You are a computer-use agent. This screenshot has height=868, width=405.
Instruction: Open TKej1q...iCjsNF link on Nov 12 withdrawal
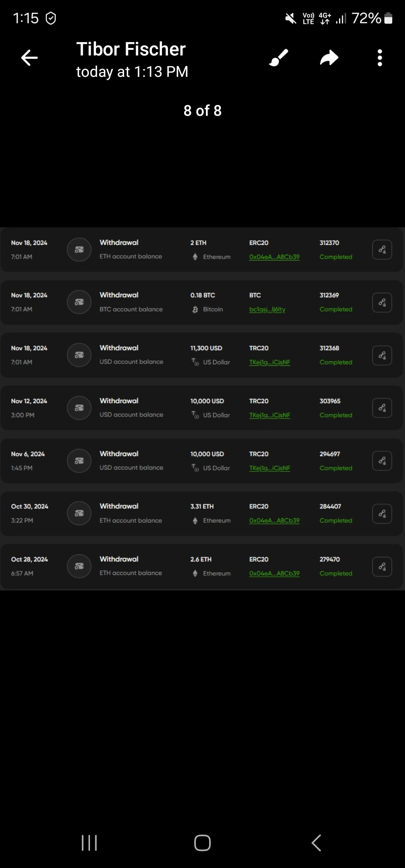(270, 415)
